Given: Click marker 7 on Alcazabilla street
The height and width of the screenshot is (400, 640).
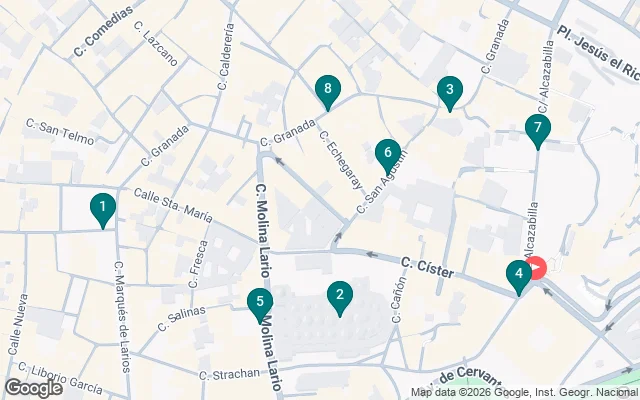Looking at the screenshot, I should click(x=538, y=131).
